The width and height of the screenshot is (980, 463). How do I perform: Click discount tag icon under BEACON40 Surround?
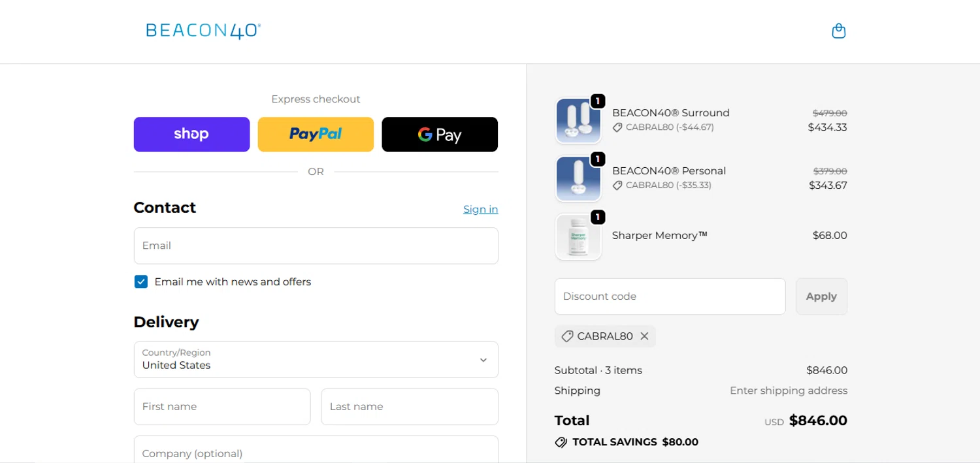617,127
